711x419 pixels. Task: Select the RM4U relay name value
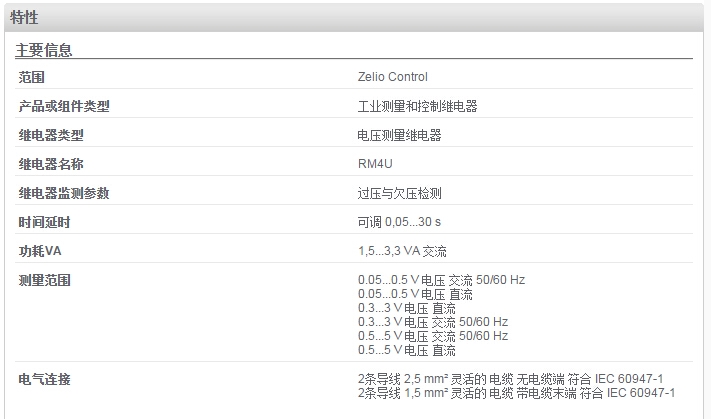click(375, 164)
